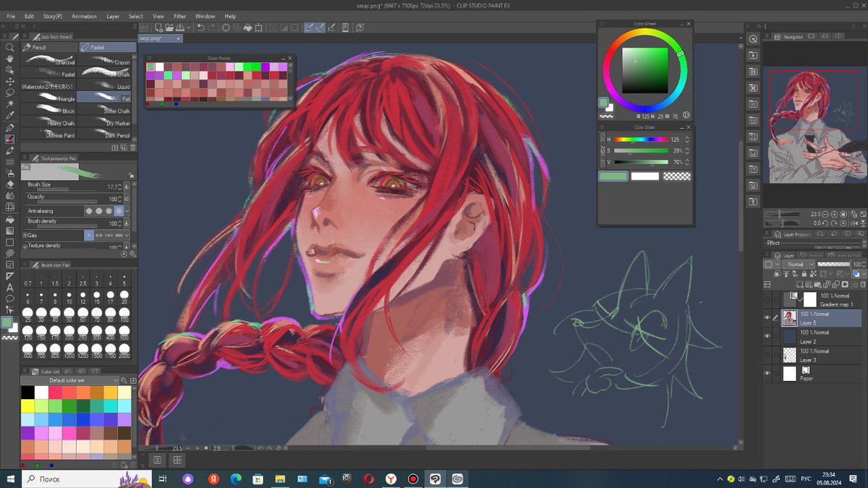Delete sub tool with trash icon
Viewport: 868px width, 488px height.
click(x=132, y=147)
